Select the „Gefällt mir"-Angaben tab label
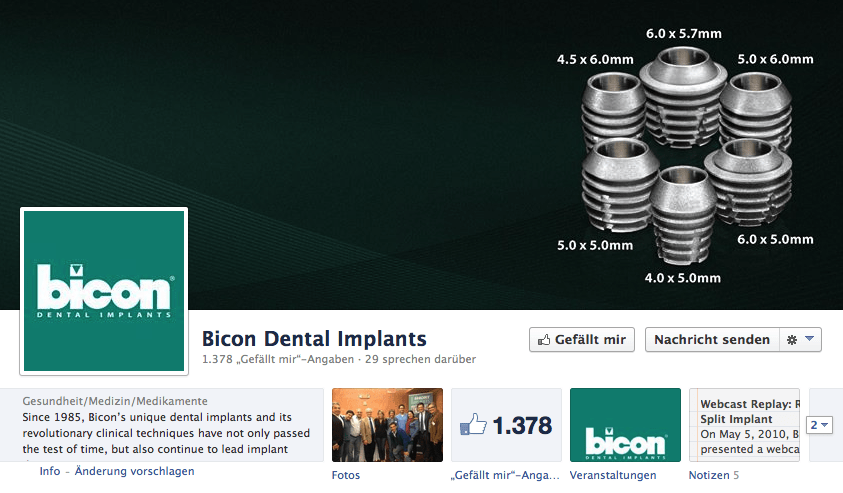 pos(505,475)
